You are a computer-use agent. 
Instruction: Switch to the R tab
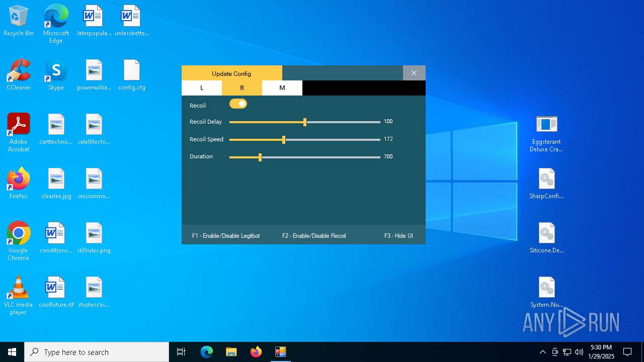(x=242, y=88)
